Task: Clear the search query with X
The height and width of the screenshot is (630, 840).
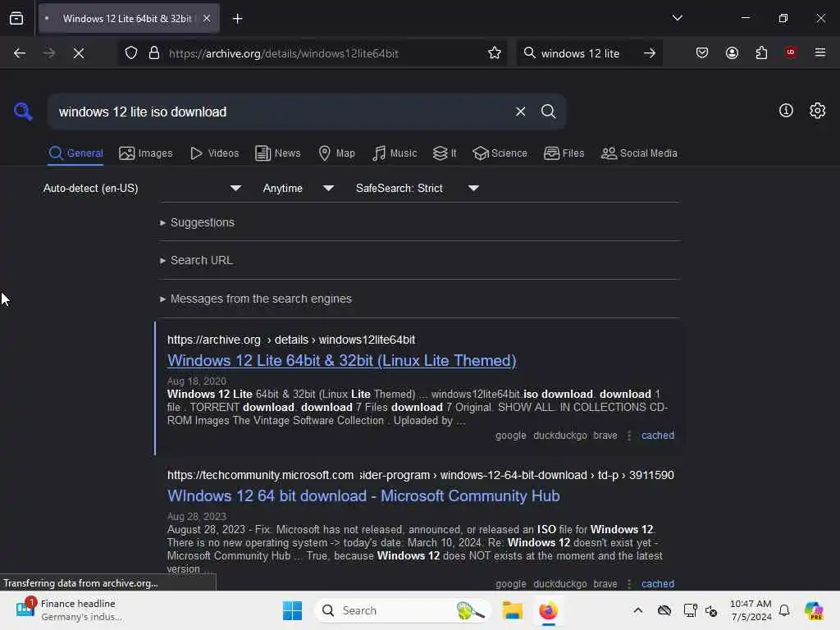Action: 520,112
